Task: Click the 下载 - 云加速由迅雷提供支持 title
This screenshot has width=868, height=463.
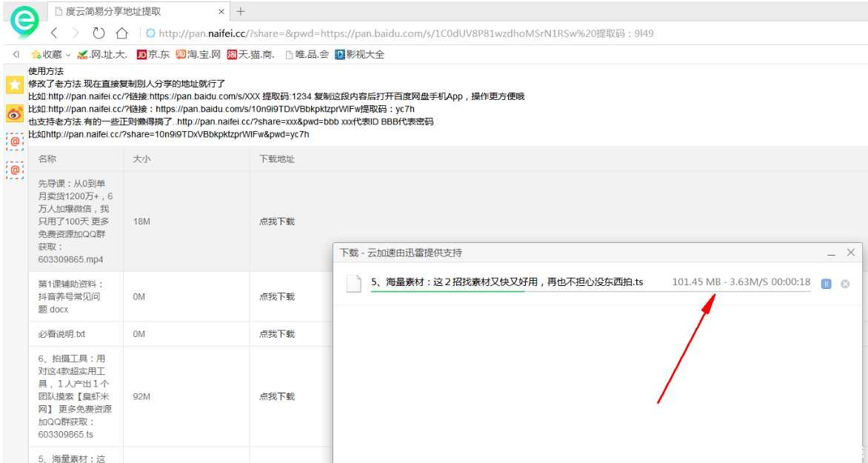Action: pos(401,253)
